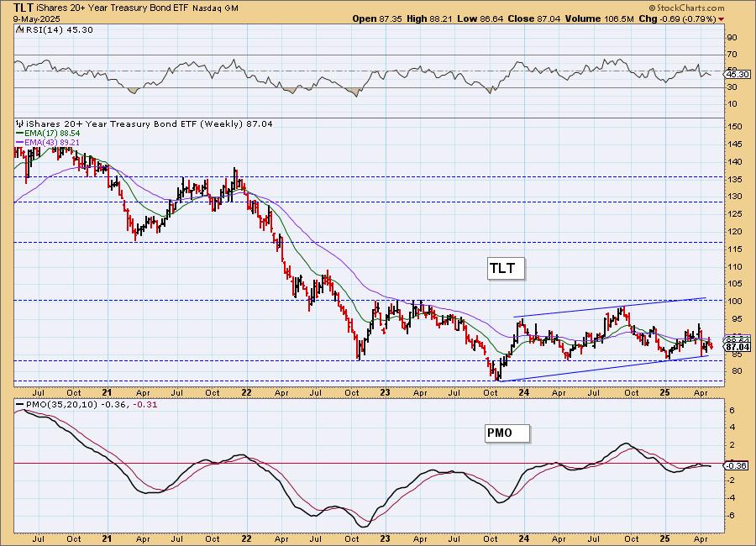Image resolution: width=756 pixels, height=546 pixels.
Task: Click the candlestick icon before the Weekly title
Action: pos(19,124)
